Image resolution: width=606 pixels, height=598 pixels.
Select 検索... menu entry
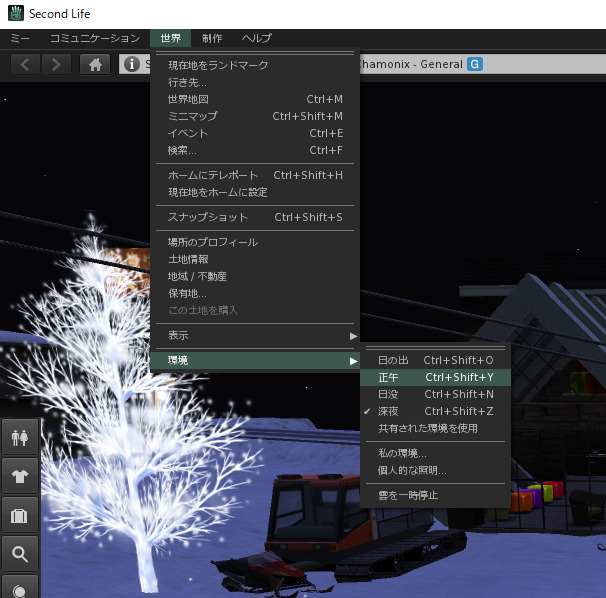255,150
